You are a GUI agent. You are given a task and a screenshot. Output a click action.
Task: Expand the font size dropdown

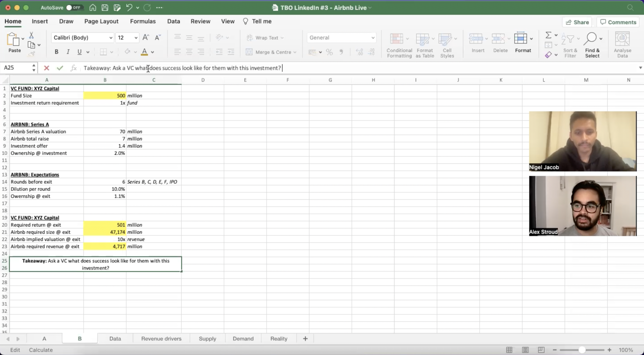(135, 37)
